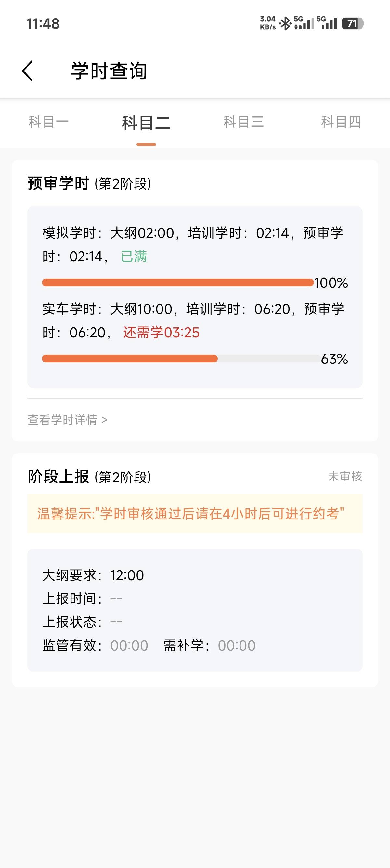Select the 科目二 tab
The width and height of the screenshot is (390, 868).
pos(146,123)
